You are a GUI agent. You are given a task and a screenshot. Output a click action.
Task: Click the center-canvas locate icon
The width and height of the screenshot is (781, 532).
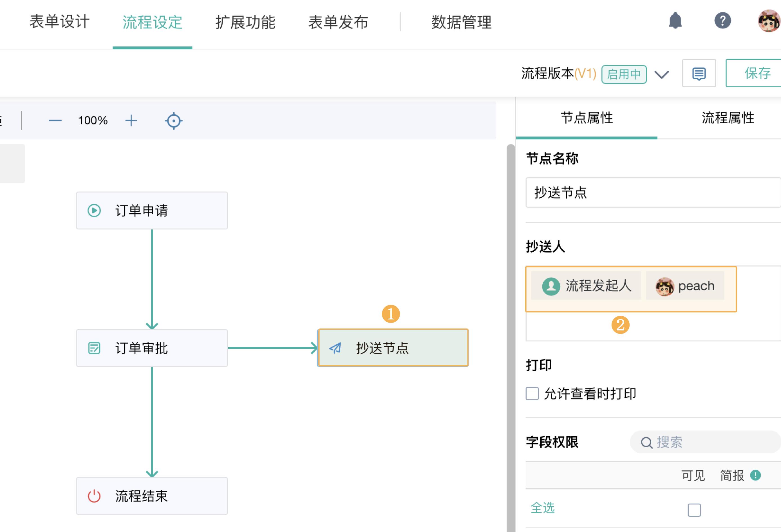173,120
